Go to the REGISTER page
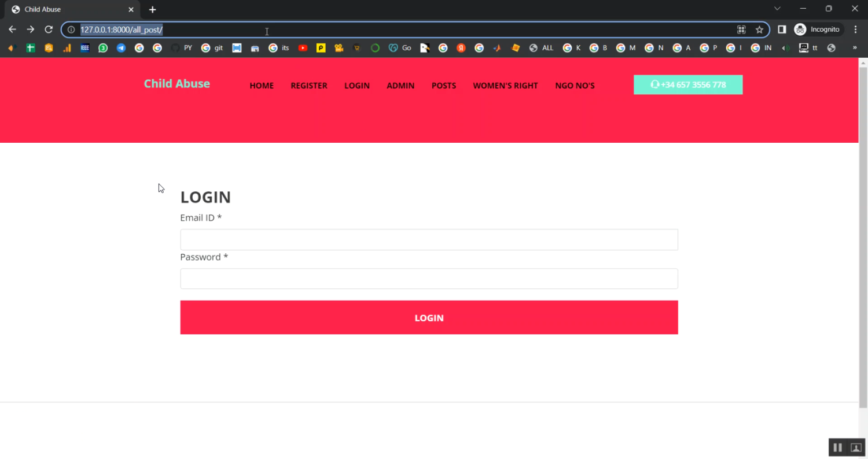The image size is (868, 459). [309, 86]
